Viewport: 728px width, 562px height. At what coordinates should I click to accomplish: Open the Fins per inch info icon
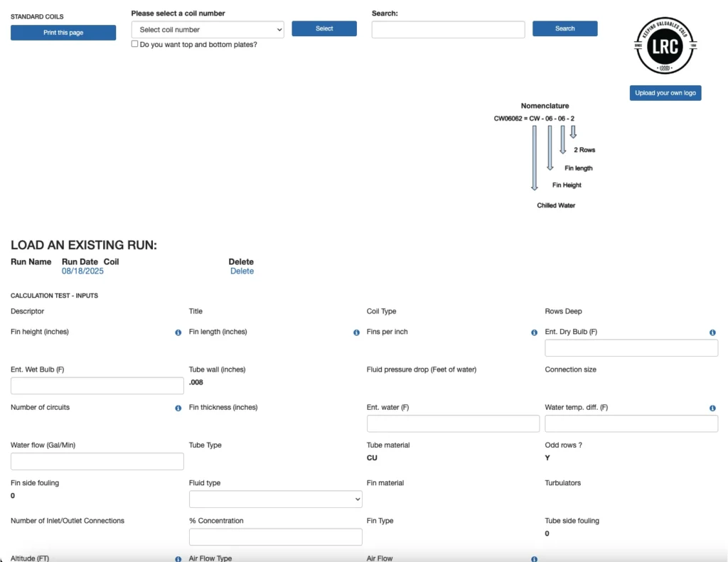pyautogui.click(x=534, y=333)
